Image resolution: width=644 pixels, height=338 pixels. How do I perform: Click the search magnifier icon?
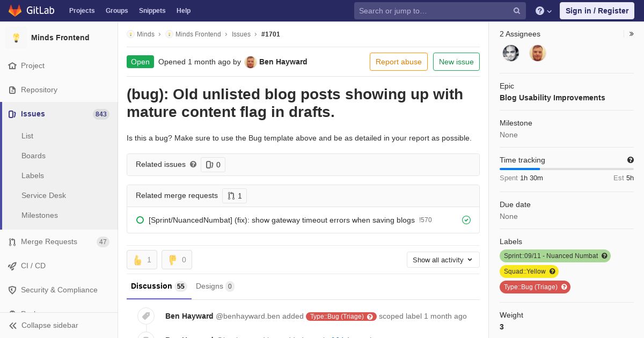[x=517, y=11]
